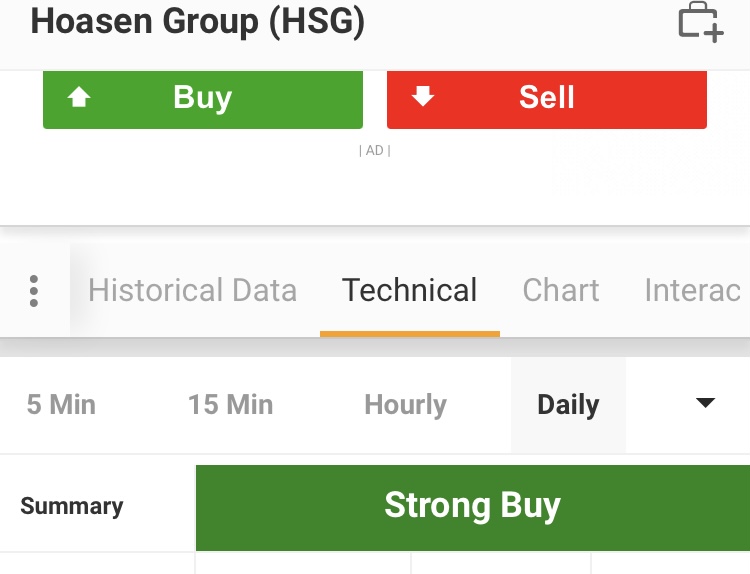Click the Summary row label
This screenshot has width=750, height=574.
coord(72,506)
